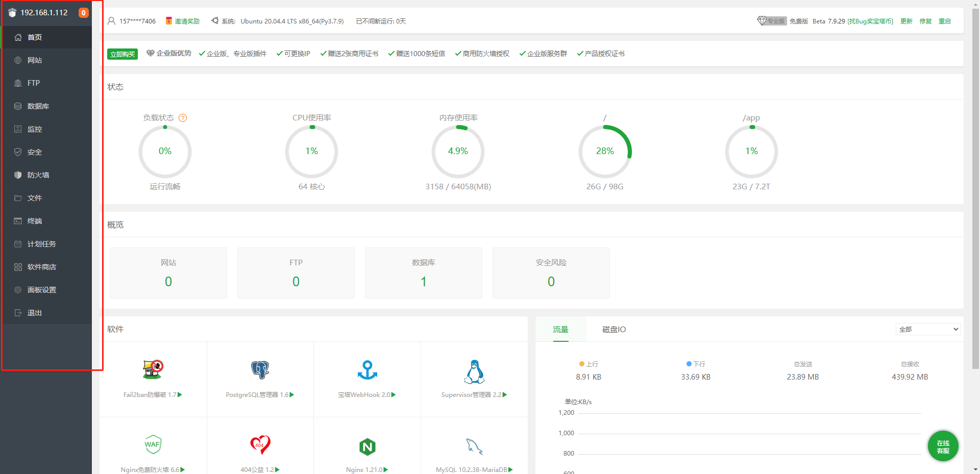Click the 3158 / 64058(MB) memory text
Image resolution: width=980 pixels, height=474 pixels.
coord(458,187)
